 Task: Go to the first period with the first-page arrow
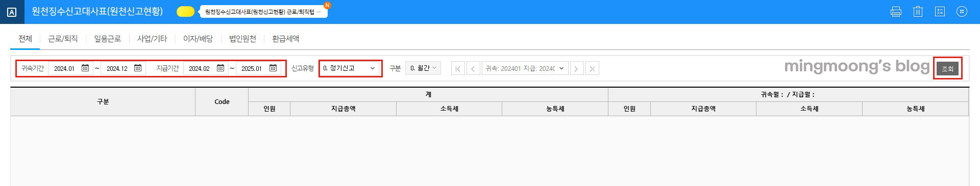[458, 68]
